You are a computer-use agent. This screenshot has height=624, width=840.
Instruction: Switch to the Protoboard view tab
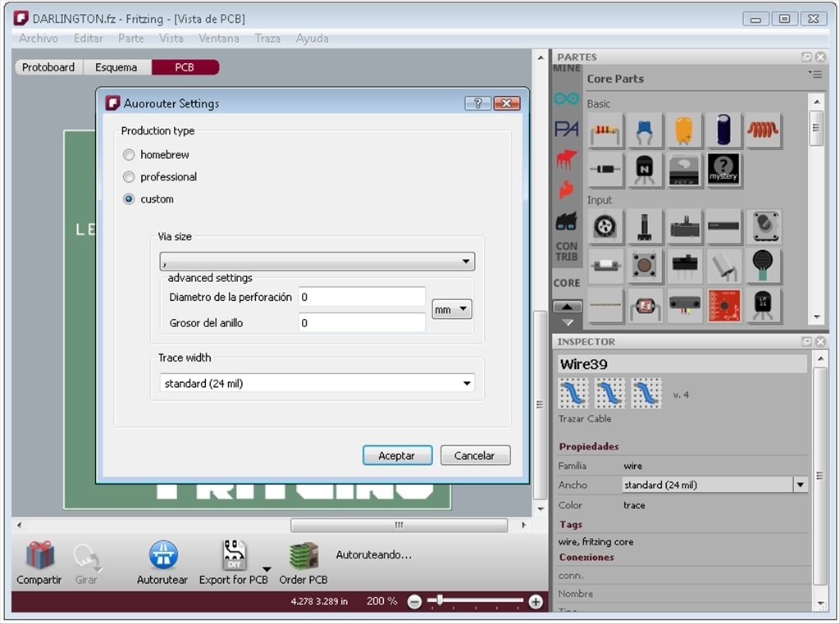(48, 67)
